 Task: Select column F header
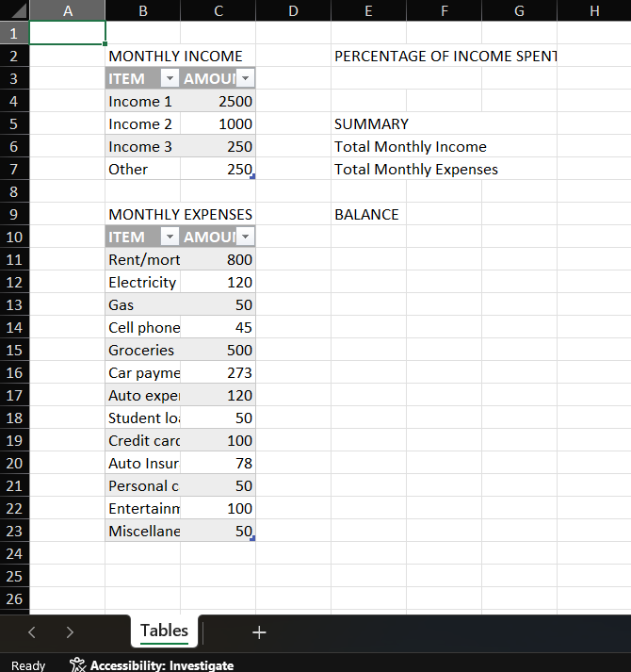445,10
